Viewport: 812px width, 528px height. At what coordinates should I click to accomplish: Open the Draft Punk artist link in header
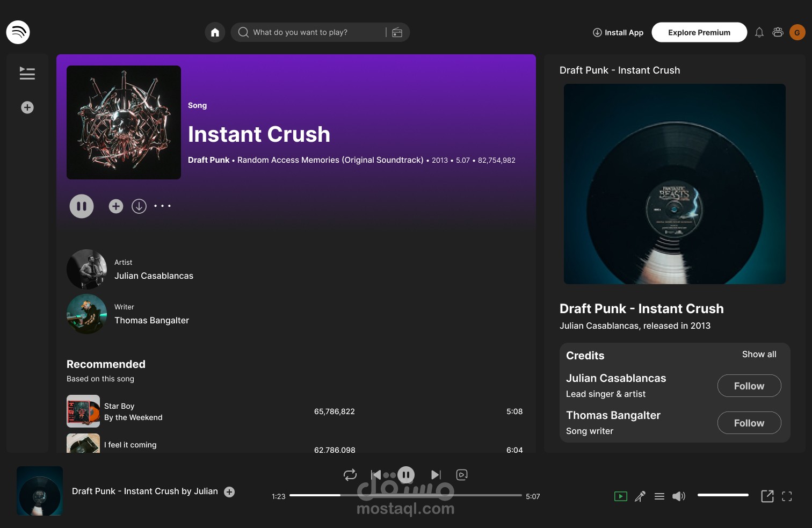[x=209, y=160]
